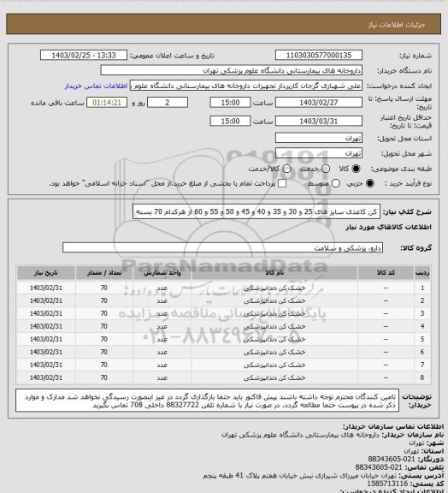The width and height of the screenshot is (448, 493).
Task: Click the date 1403/02/31 in row 1
Action: (46, 288)
